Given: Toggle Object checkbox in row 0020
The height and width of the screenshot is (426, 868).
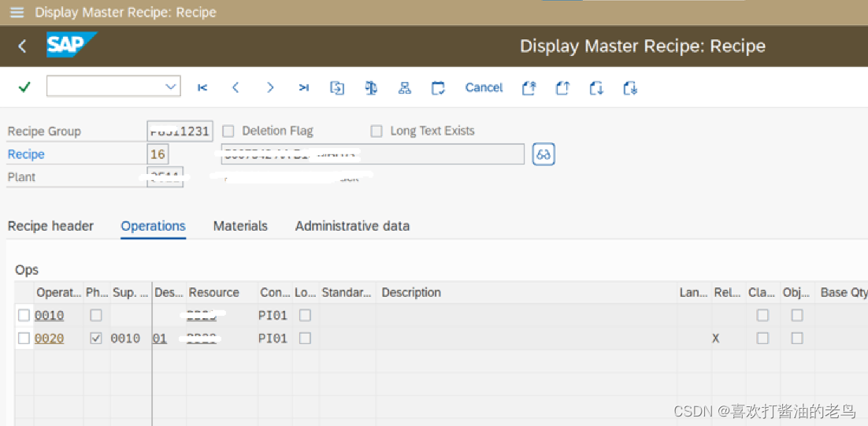Looking at the screenshot, I should click(x=797, y=338).
